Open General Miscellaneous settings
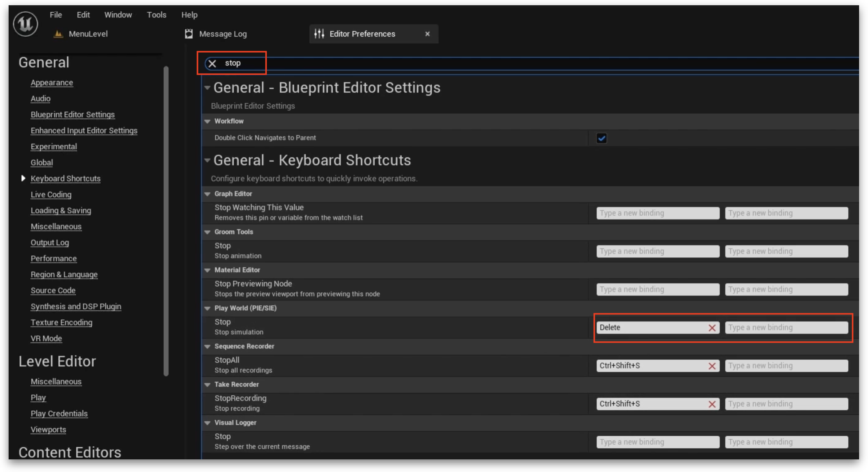The height and width of the screenshot is (472, 868). (x=56, y=226)
